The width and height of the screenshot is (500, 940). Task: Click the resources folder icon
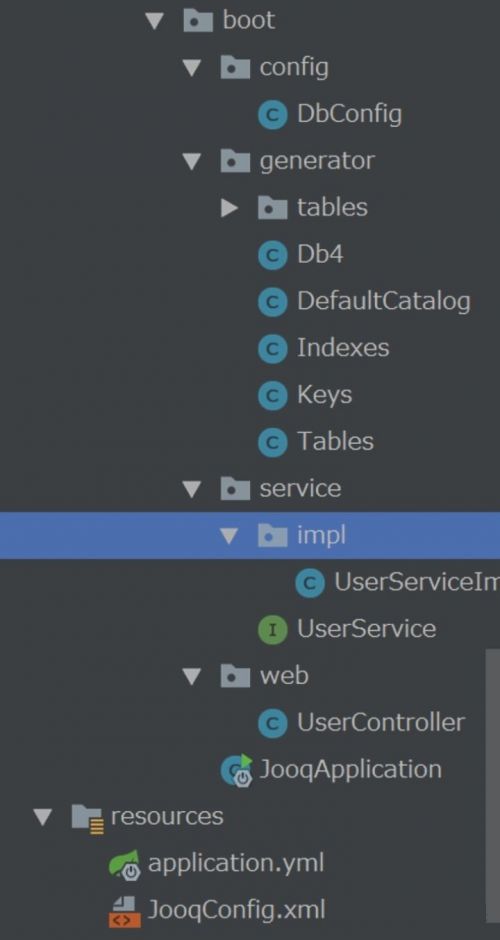88,818
